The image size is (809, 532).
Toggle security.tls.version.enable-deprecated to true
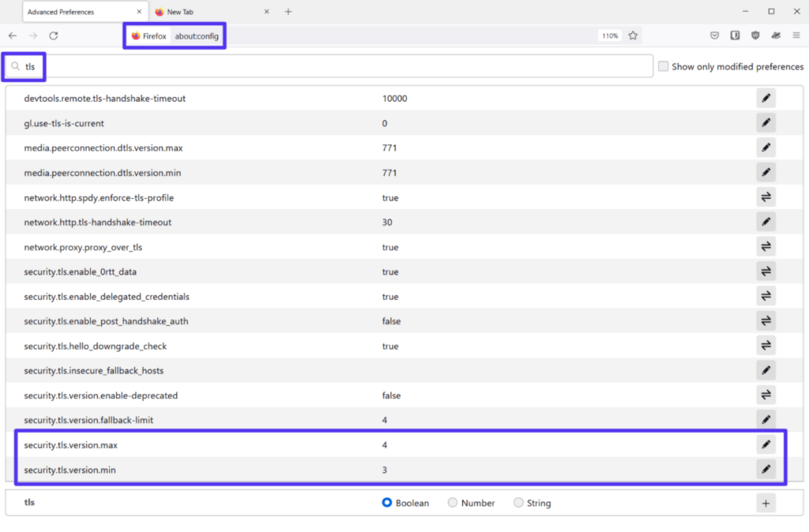[x=765, y=394]
